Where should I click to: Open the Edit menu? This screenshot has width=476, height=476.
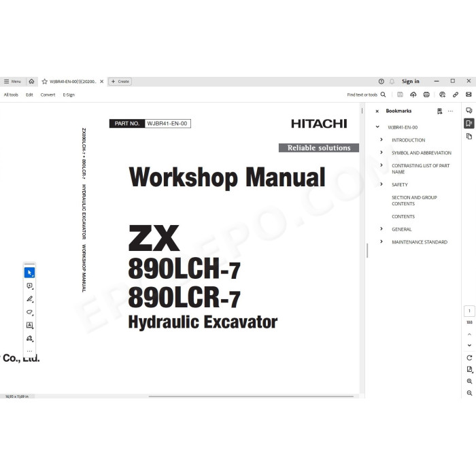tap(29, 95)
